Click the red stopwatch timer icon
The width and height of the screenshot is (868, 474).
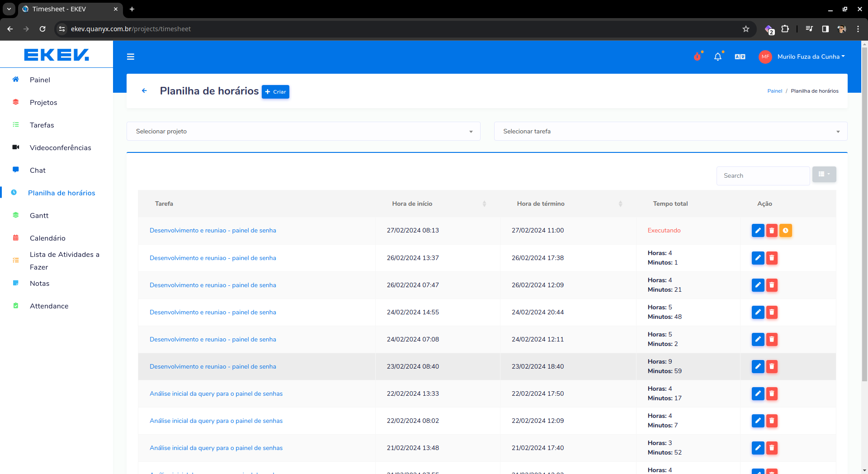click(x=698, y=57)
